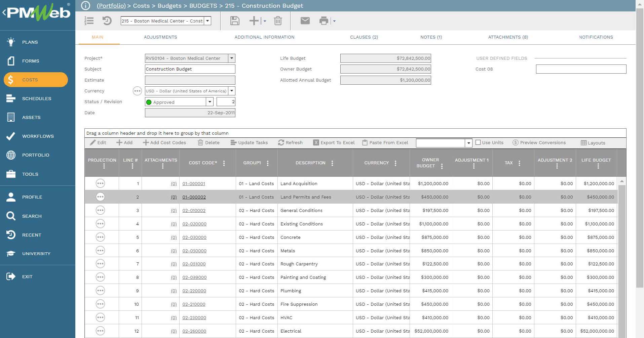Open the Project dropdown
The width and height of the screenshot is (644, 338).
(x=232, y=58)
